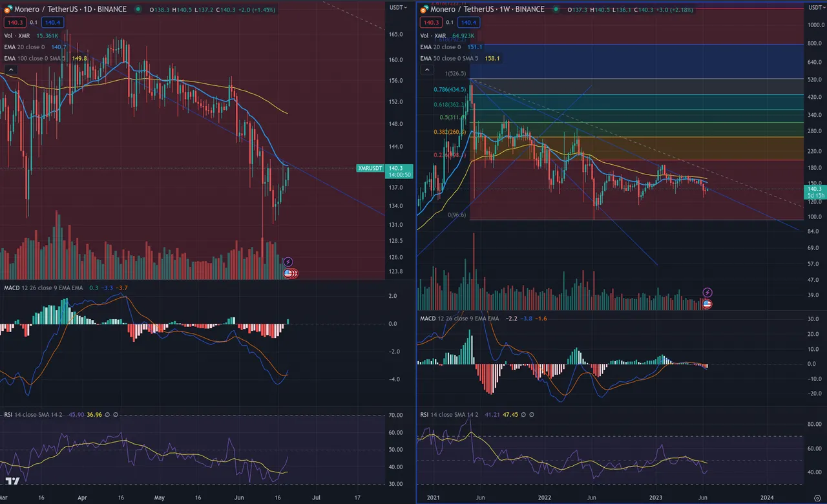Select the EMA 20 close 0 legend on the 1W chart
827x504 pixels.
coord(441,47)
